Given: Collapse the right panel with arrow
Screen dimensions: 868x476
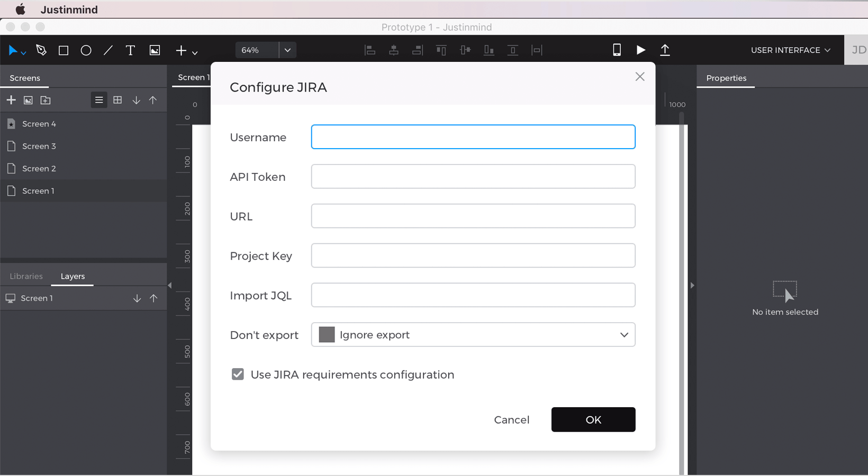Looking at the screenshot, I should (692, 286).
